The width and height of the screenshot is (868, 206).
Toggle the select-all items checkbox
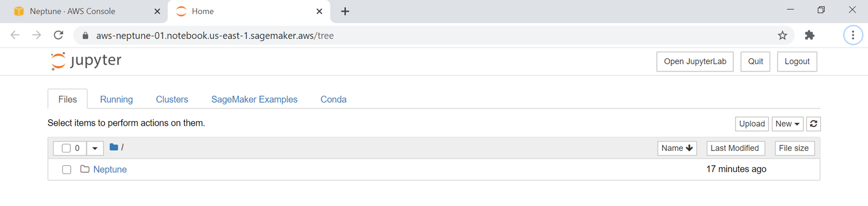point(66,148)
